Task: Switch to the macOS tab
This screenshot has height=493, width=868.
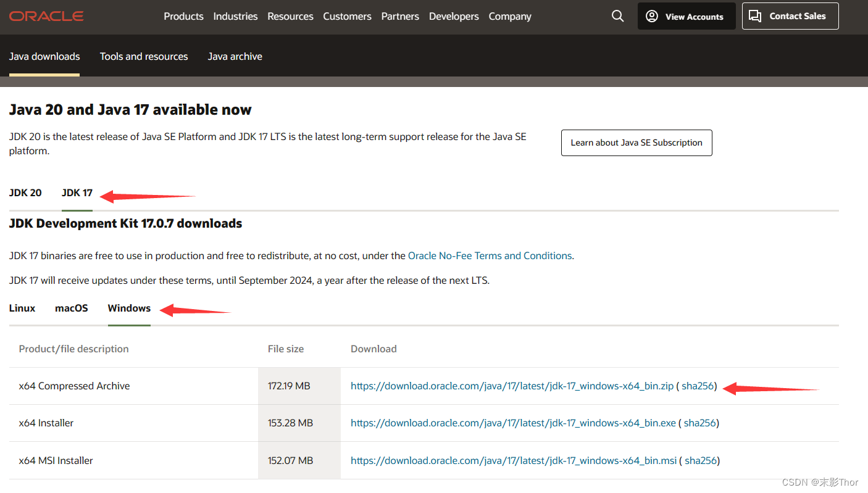Action: coord(72,308)
